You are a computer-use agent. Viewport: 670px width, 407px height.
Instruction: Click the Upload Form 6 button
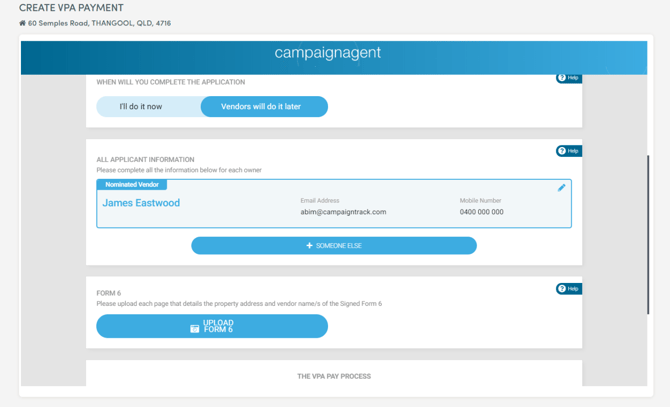(x=212, y=326)
